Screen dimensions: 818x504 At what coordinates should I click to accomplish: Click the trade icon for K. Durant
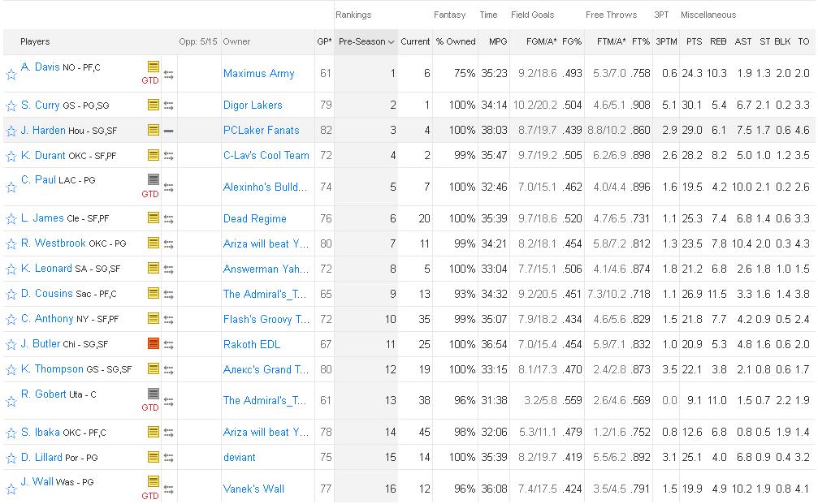169,155
